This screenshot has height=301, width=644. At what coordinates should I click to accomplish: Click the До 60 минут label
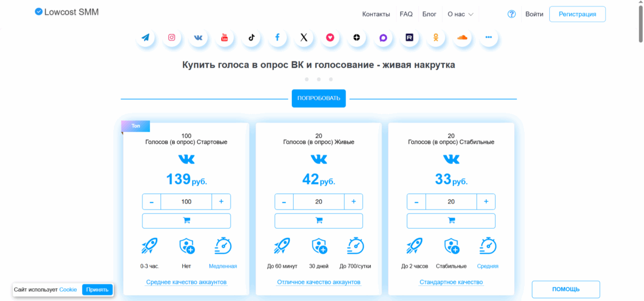pyautogui.click(x=282, y=266)
